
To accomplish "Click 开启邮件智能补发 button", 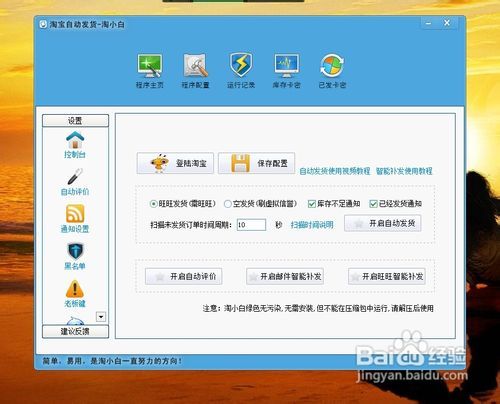I will coord(285,276).
